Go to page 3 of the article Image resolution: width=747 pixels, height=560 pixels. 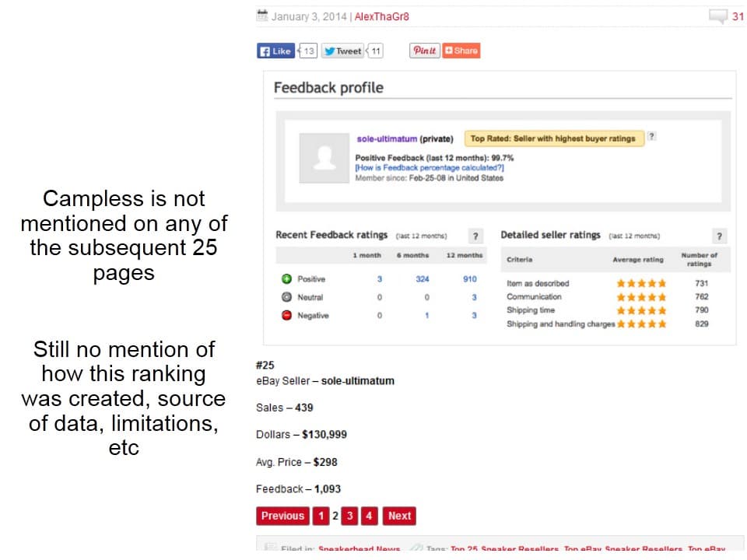pos(350,516)
